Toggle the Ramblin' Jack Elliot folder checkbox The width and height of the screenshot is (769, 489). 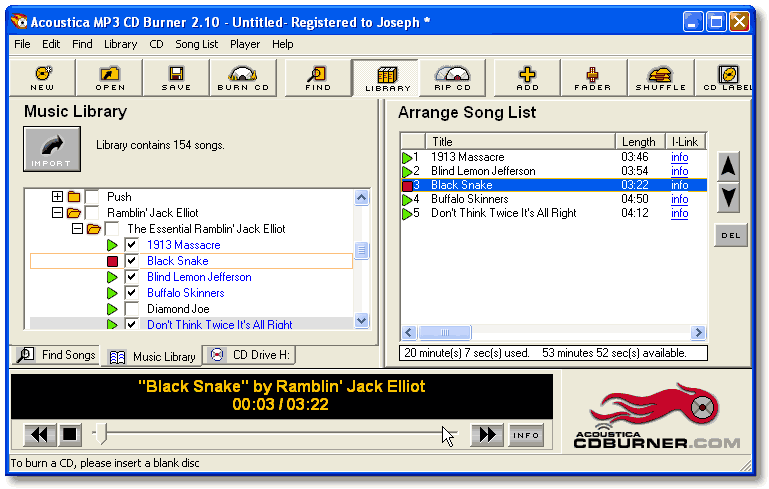tap(92, 213)
